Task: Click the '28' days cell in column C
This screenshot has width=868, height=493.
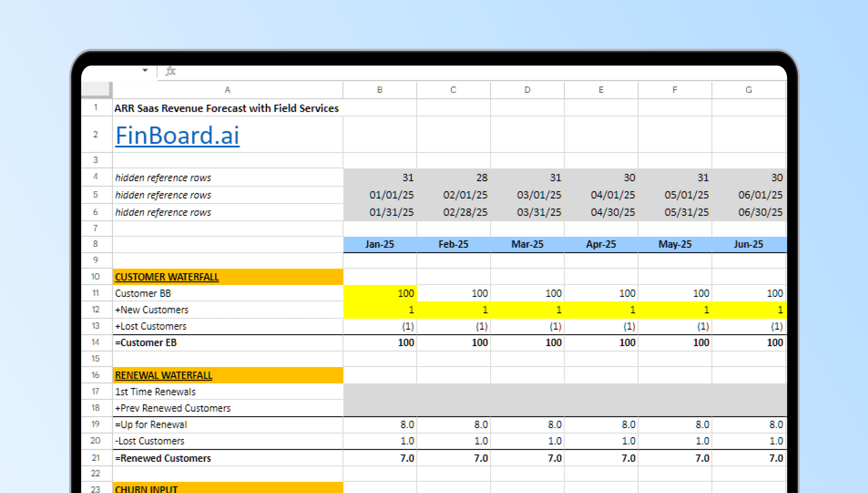Action: (454, 177)
